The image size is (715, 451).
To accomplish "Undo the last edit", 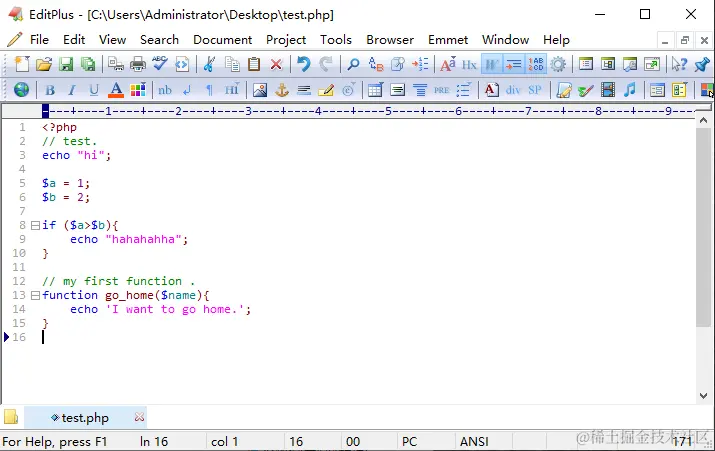I will (x=303, y=64).
